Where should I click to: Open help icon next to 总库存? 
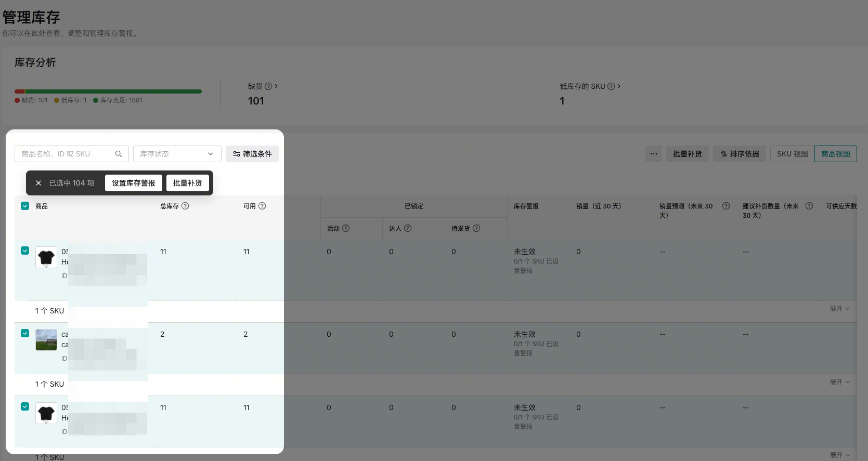185,206
